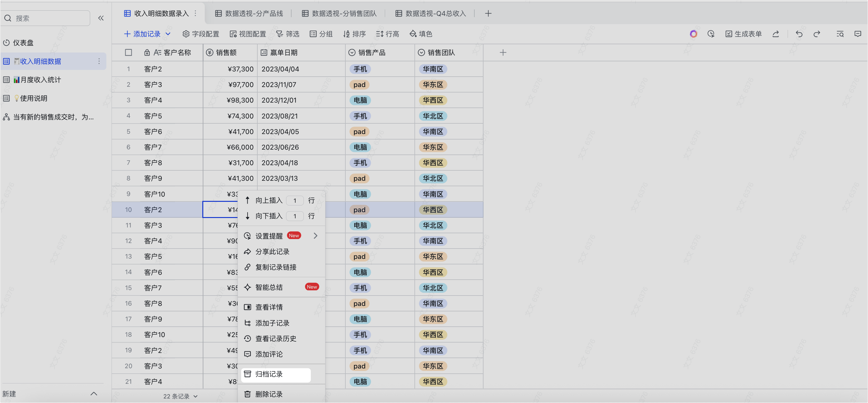
Task: Choose 向下插入 in context menu
Action: tap(269, 216)
